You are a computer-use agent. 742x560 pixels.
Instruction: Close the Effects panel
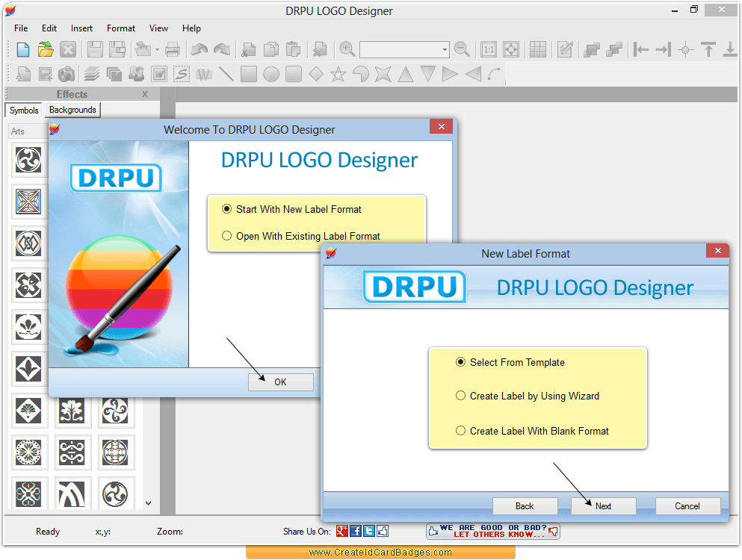click(x=145, y=94)
